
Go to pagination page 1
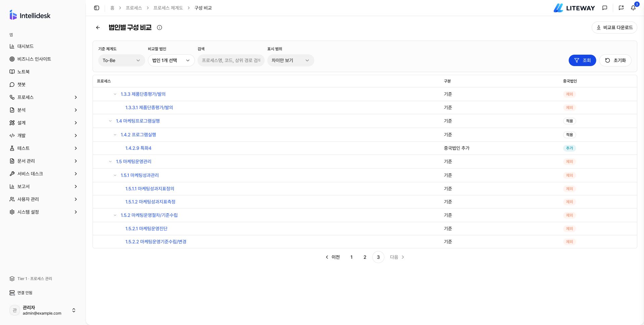coord(352,257)
